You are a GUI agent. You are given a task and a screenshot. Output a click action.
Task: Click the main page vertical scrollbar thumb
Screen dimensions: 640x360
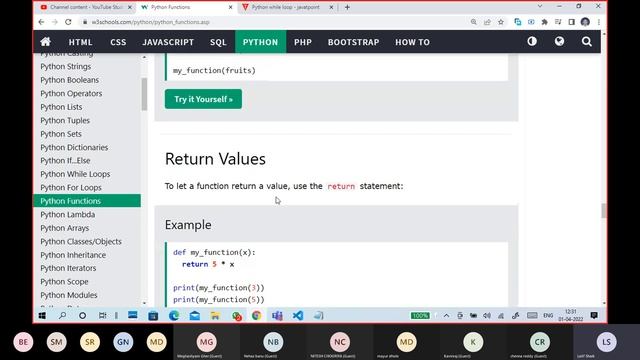tap(604, 211)
